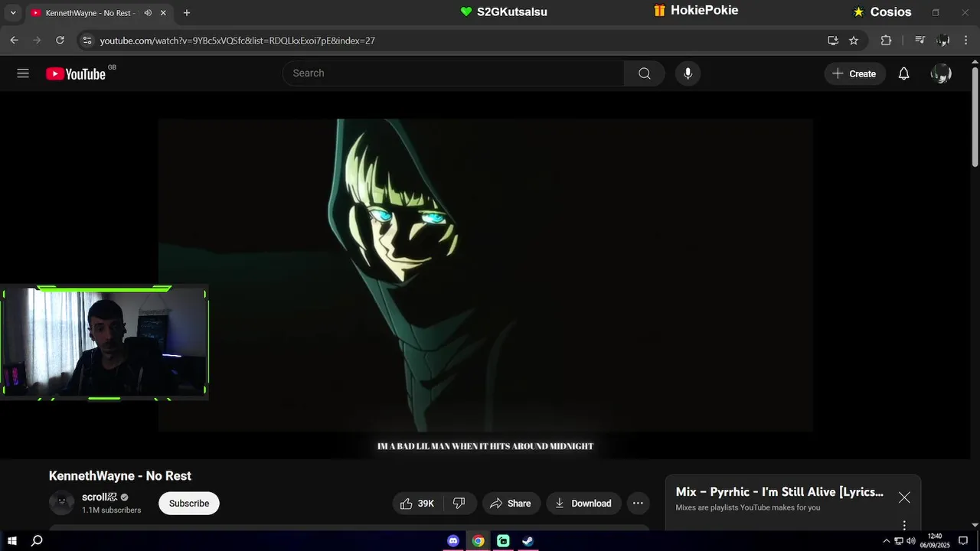Subscribe to the scroll channel
980x551 pixels.
(x=189, y=504)
